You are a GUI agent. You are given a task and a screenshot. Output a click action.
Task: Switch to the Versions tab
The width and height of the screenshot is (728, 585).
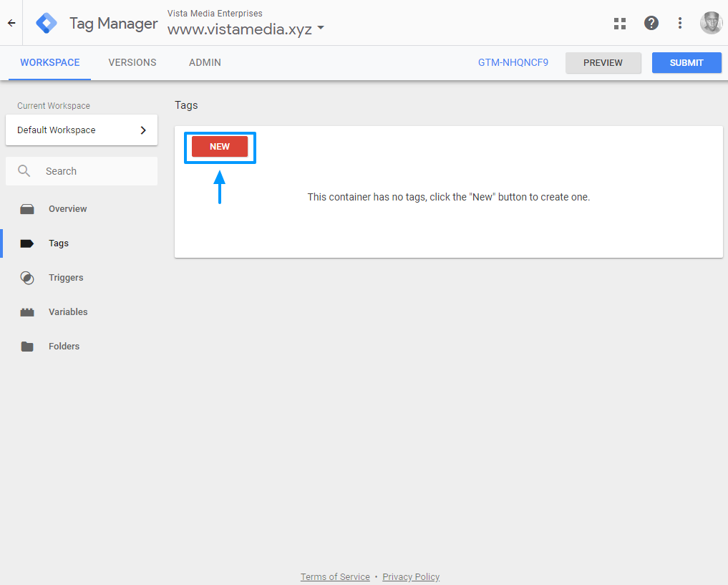132,63
